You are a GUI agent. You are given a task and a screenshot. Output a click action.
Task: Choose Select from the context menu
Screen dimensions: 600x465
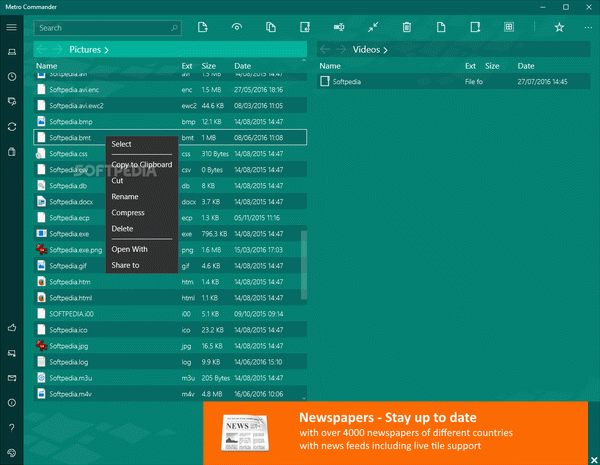[x=142, y=144]
